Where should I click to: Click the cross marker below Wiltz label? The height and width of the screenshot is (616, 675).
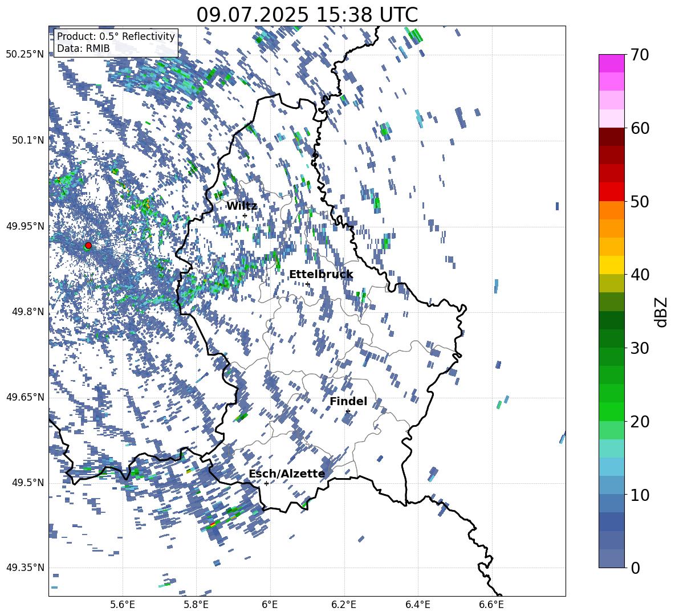(245, 216)
